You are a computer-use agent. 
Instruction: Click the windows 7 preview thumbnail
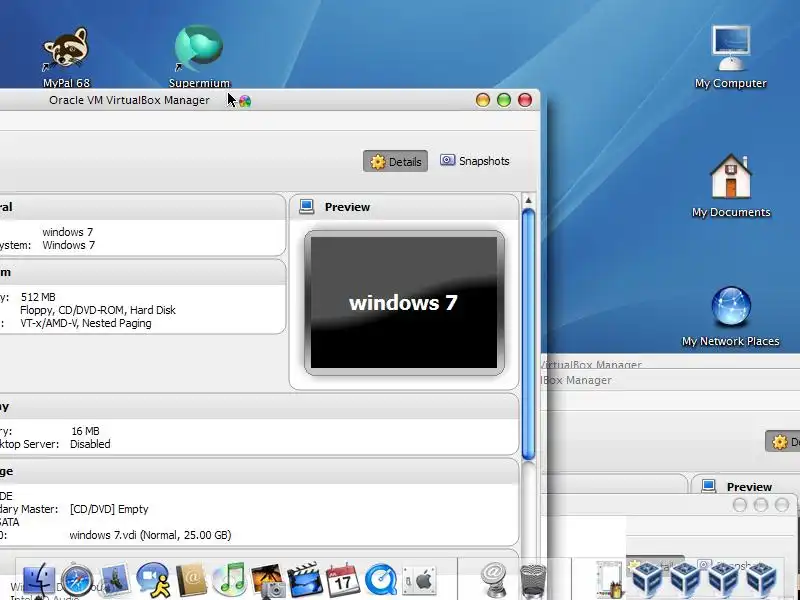pos(404,303)
